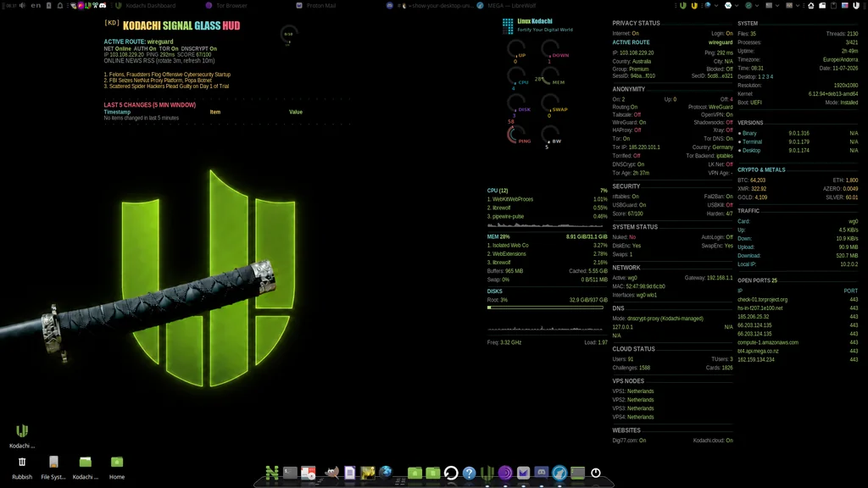Image resolution: width=868 pixels, height=488 pixels.
Task: Switch to Proton Mail in taskbar
Action: (316, 6)
